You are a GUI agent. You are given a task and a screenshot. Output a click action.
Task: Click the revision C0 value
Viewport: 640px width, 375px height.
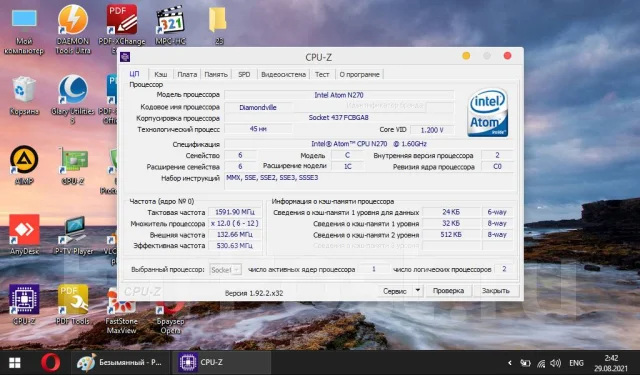[x=497, y=166]
